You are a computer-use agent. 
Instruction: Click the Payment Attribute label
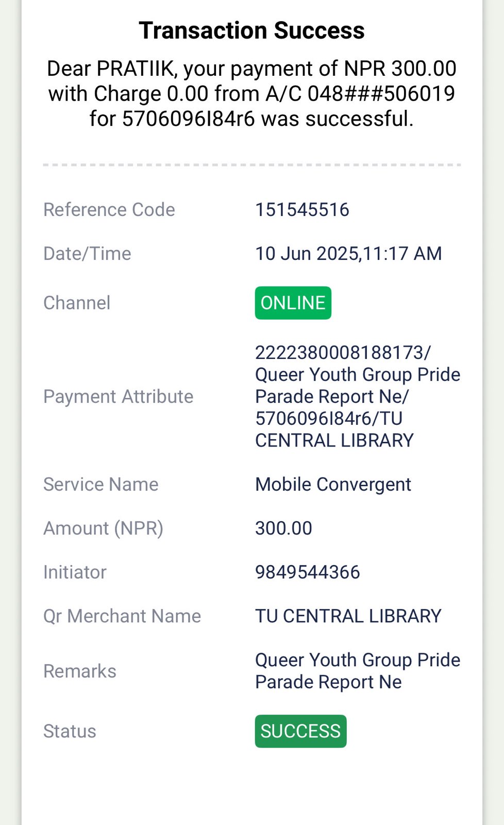coord(118,396)
